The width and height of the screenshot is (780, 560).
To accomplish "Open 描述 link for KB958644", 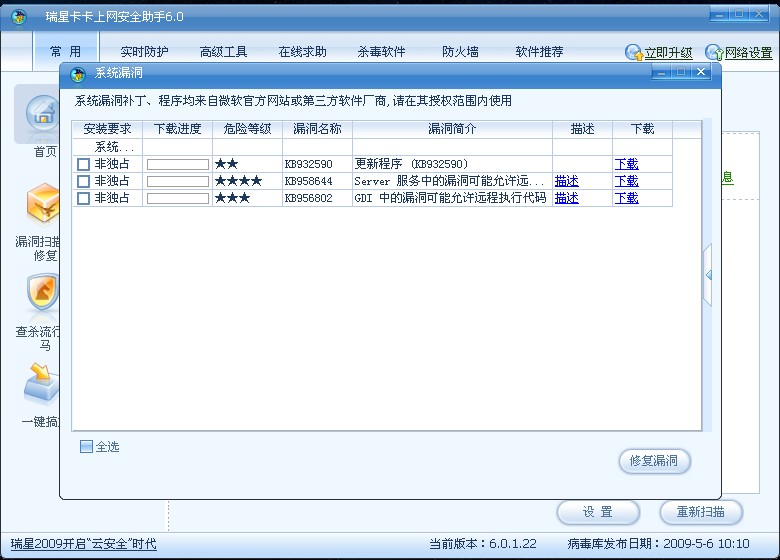I will pos(567,181).
